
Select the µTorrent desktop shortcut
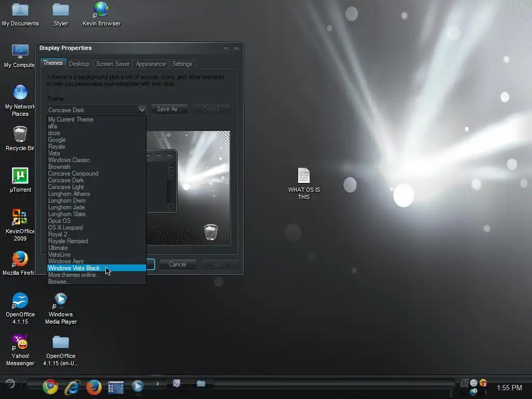tap(20, 180)
